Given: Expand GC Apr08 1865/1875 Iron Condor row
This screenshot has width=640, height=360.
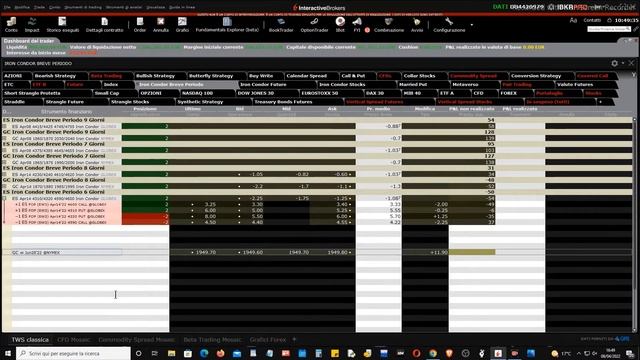Looking at the screenshot, I should coord(5,162).
